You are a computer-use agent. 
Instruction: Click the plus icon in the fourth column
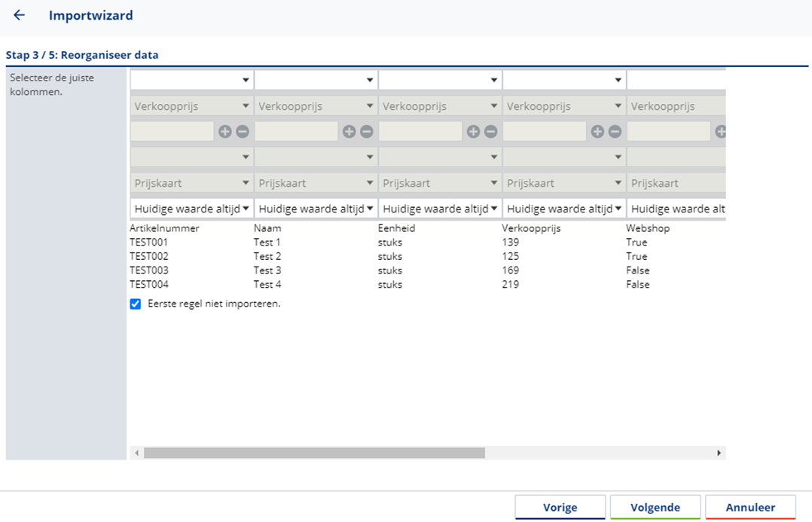pyautogui.click(x=597, y=132)
